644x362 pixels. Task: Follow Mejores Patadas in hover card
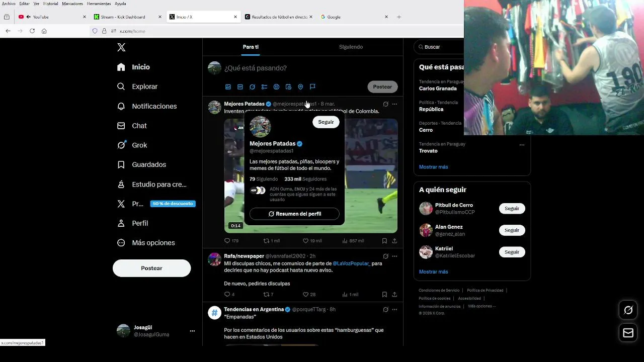tap(326, 122)
